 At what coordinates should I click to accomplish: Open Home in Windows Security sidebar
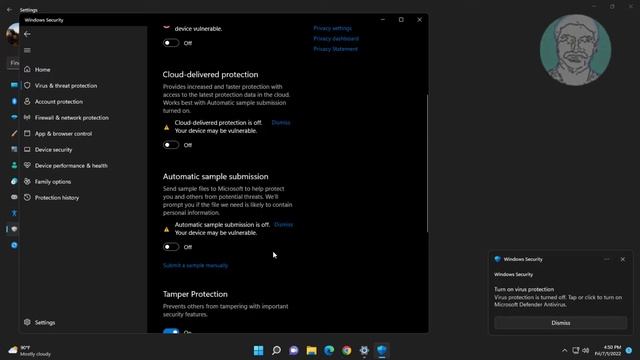42,70
